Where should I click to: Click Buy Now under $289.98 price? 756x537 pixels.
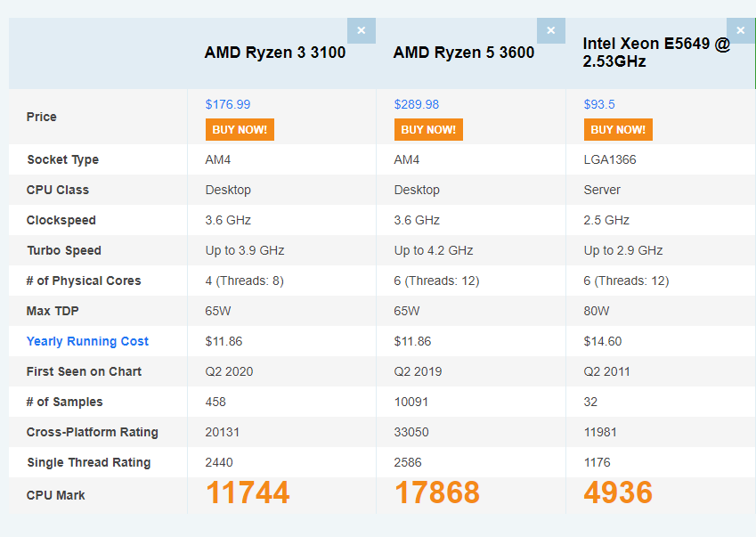[x=428, y=130]
